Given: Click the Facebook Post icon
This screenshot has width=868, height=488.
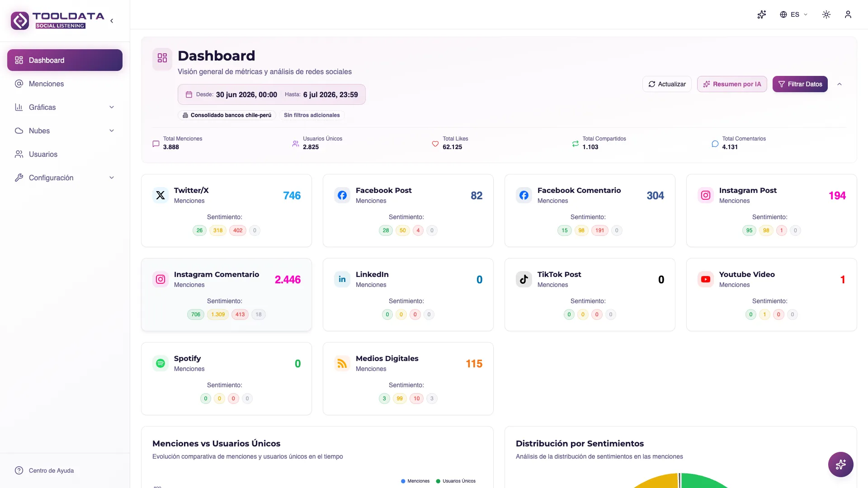Looking at the screenshot, I should tap(342, 195).
